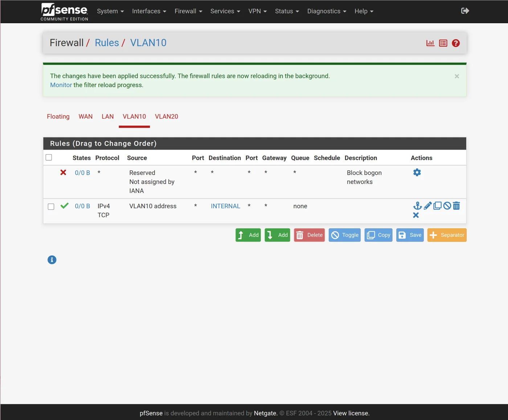Expand the Diagnostics menu
The height and width of the screenshot is (420, 508).
(x=326, y=11)
